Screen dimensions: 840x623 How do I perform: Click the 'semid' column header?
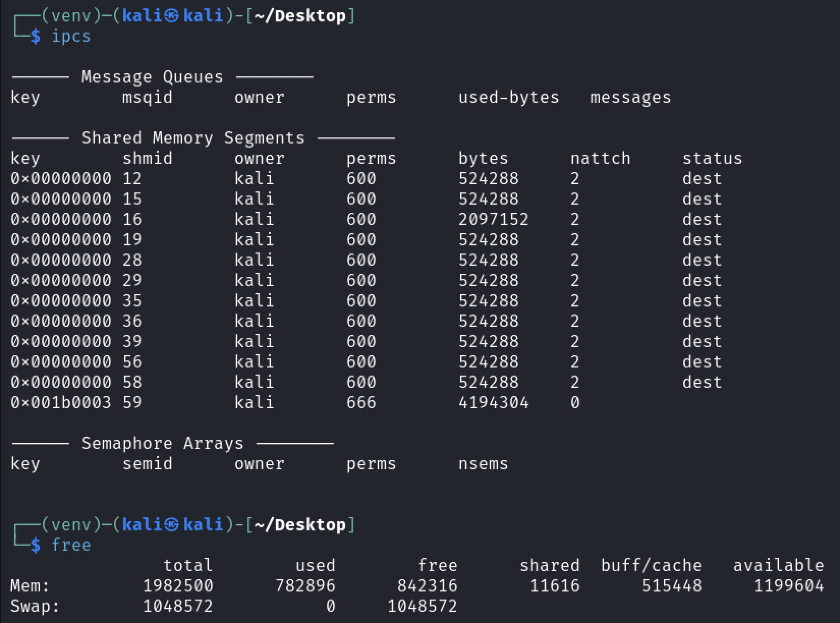point(148,464)
